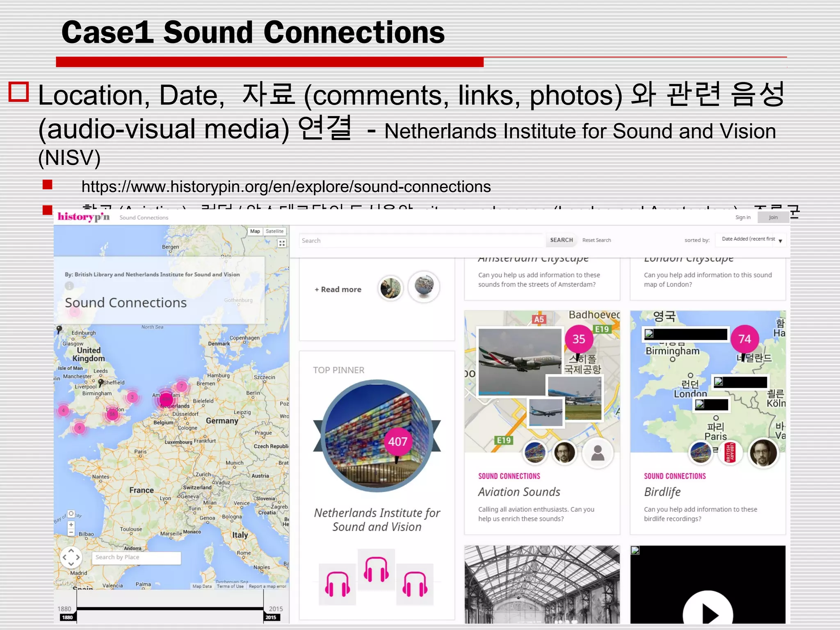This screenshot has height=630, width=840.
Task: Click the Historypin logo
Action: (84, 217)
